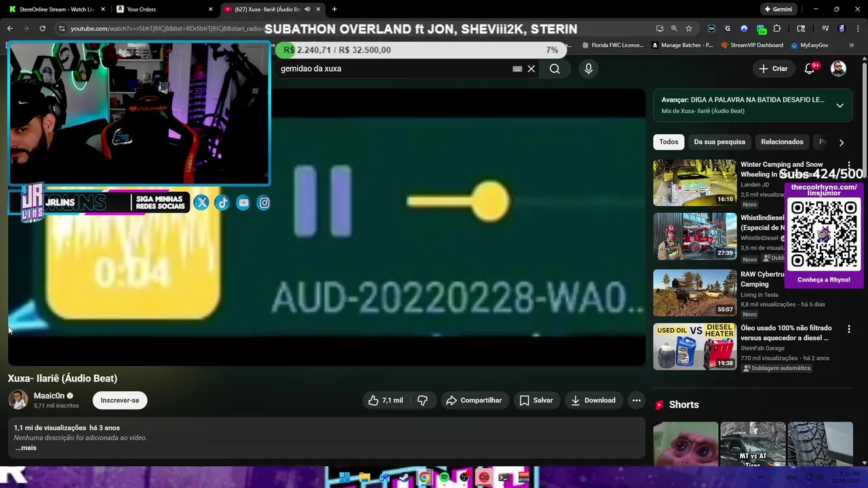
Task: Open media control icon in Chrome toolbar
Action: tap(825, 28)
